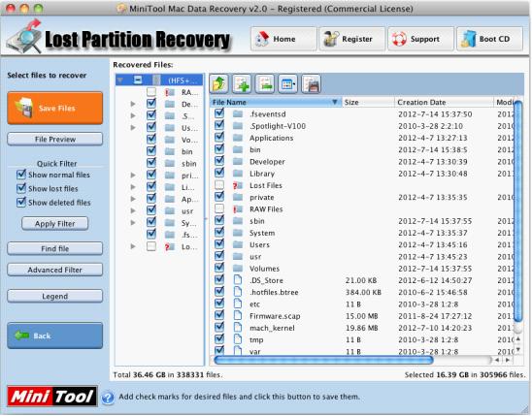Click the .hotfiles.btree file icon
The height and width of the screenshot is (416, 532).
(x=238, y=292)
